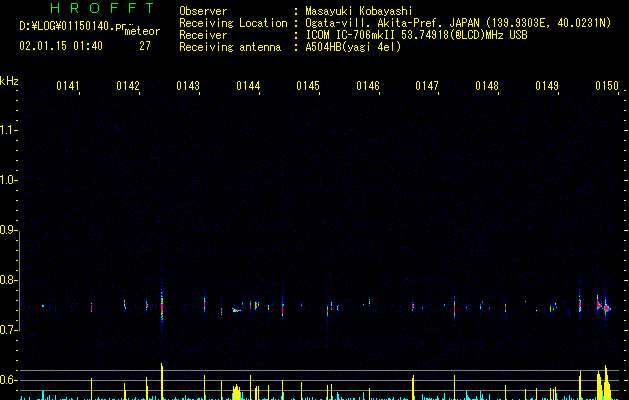This screenshot has width=629, height=400.
Task: Click the 0149 time marker
Action: [x=547, y=86]
